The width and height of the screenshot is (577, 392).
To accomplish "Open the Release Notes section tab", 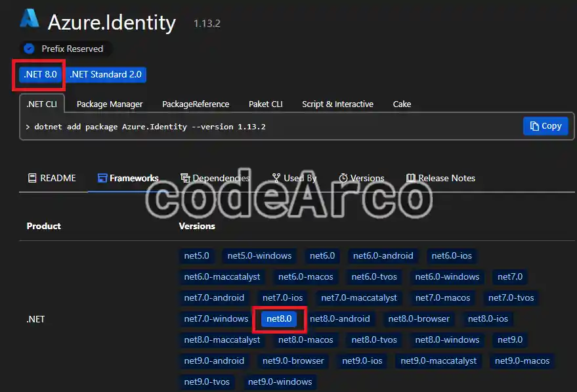I will (441, 178).
